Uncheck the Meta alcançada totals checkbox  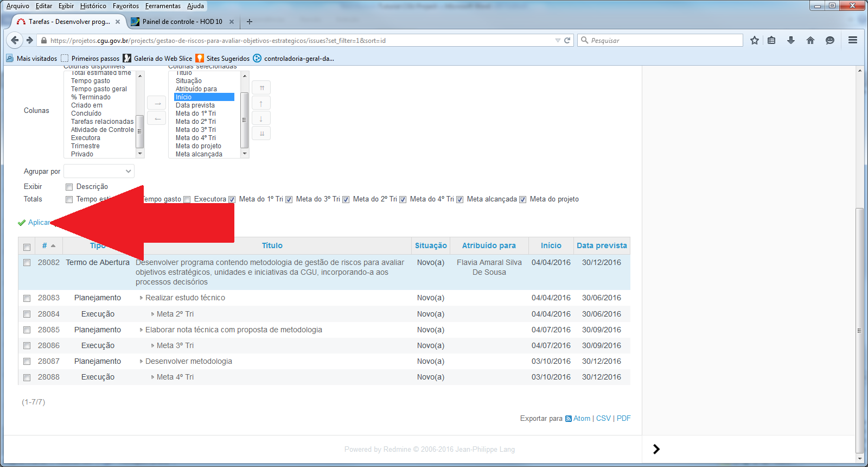click(460, 200)
